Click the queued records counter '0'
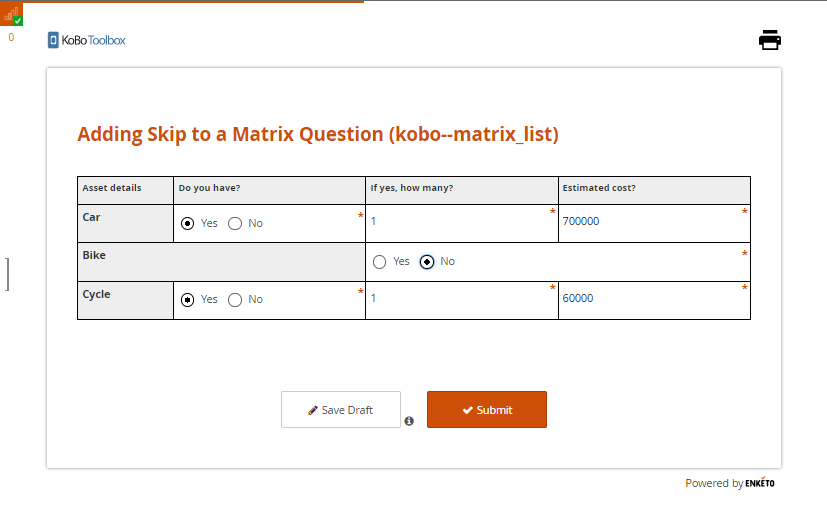827x506 pixels. [x=11, y=37]
